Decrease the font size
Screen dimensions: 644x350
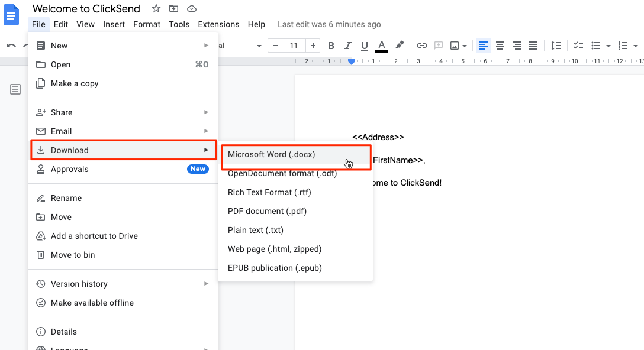click(x=275, y=46)
